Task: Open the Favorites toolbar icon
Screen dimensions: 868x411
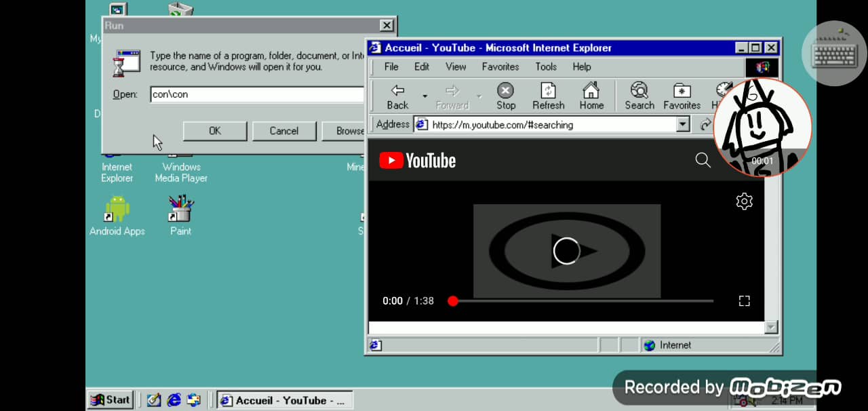Action: [682, 96]
